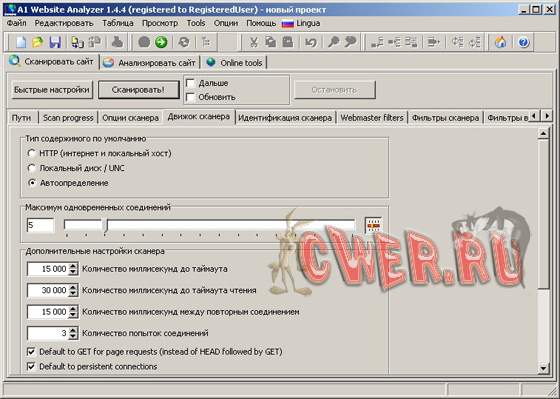Image resolution: width=560 pixels, height=399 pixels.
Task: Decrease Количество попыток соединений with down arrow
Action: point(73,336)
